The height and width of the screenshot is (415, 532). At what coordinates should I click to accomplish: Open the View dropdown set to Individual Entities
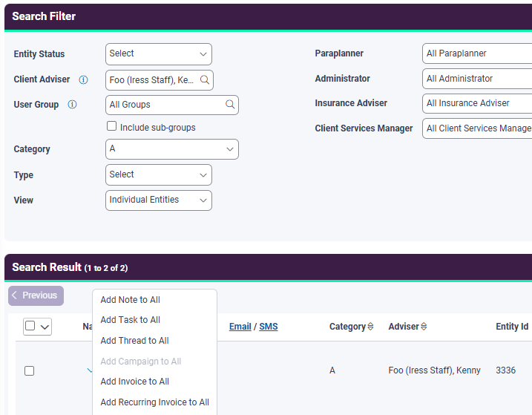click(158, 200)
